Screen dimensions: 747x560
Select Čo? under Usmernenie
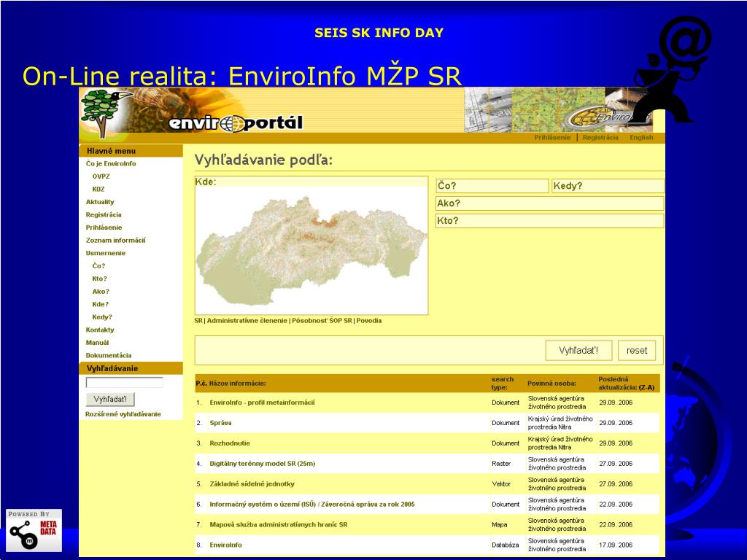click(x=98, y=266)
